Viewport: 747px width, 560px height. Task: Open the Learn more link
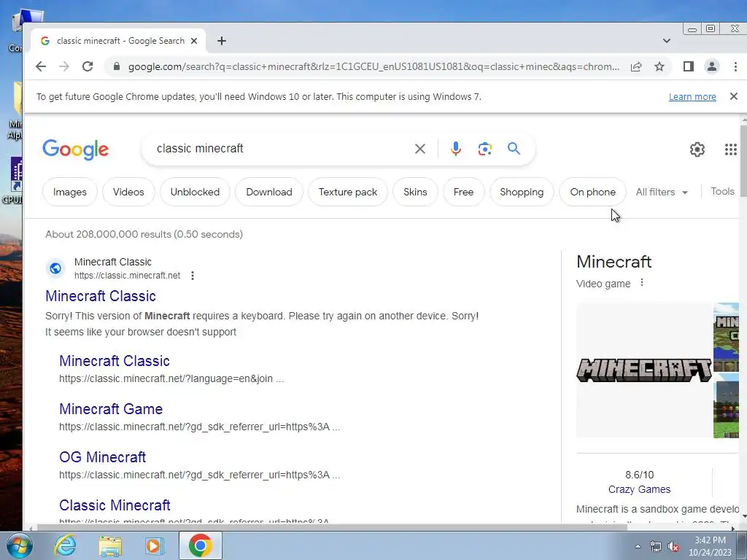[x=692, y=97]
